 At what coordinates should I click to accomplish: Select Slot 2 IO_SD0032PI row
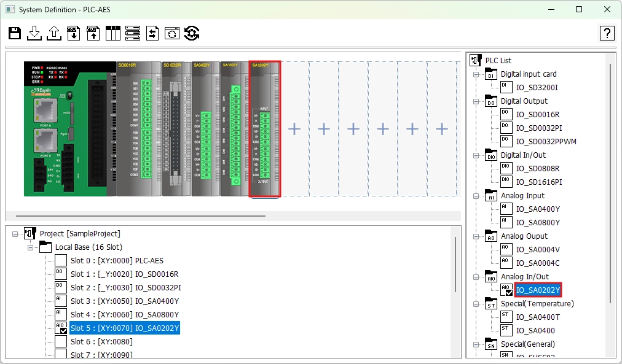126,287
